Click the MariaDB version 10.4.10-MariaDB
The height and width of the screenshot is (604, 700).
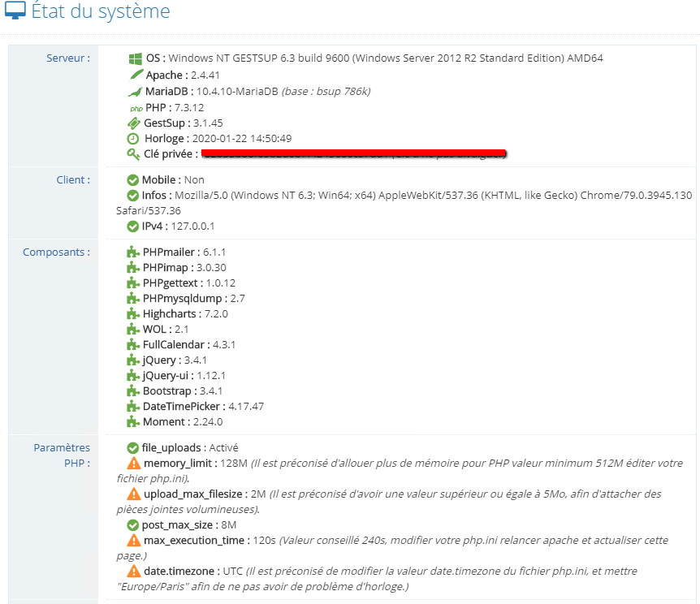pyautogui.click(x=237, y=92)
